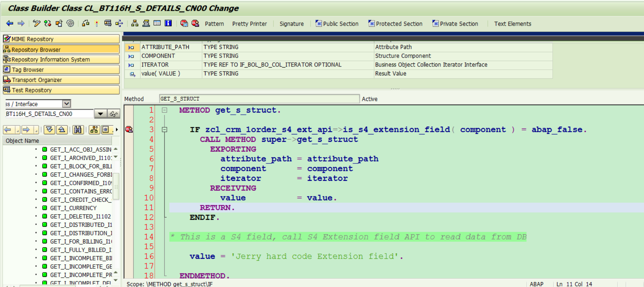Open the Signature view

292,24
